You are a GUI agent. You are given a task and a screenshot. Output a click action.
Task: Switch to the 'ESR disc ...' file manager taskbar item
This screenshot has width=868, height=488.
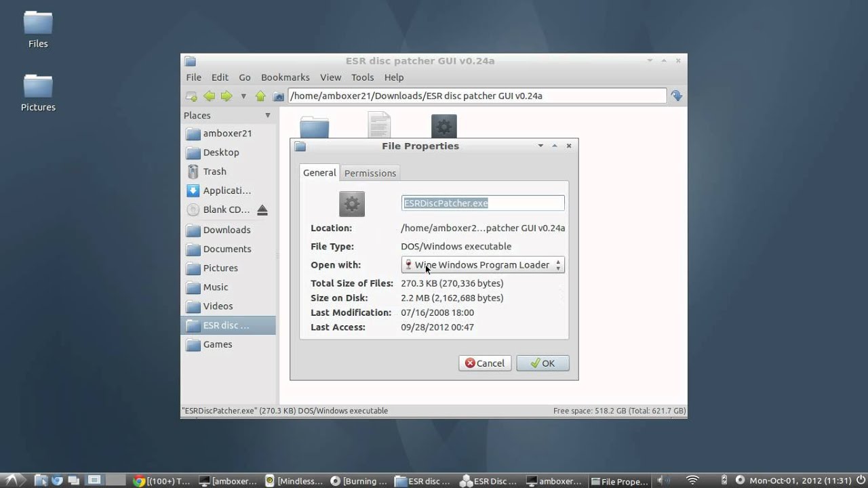424,481
